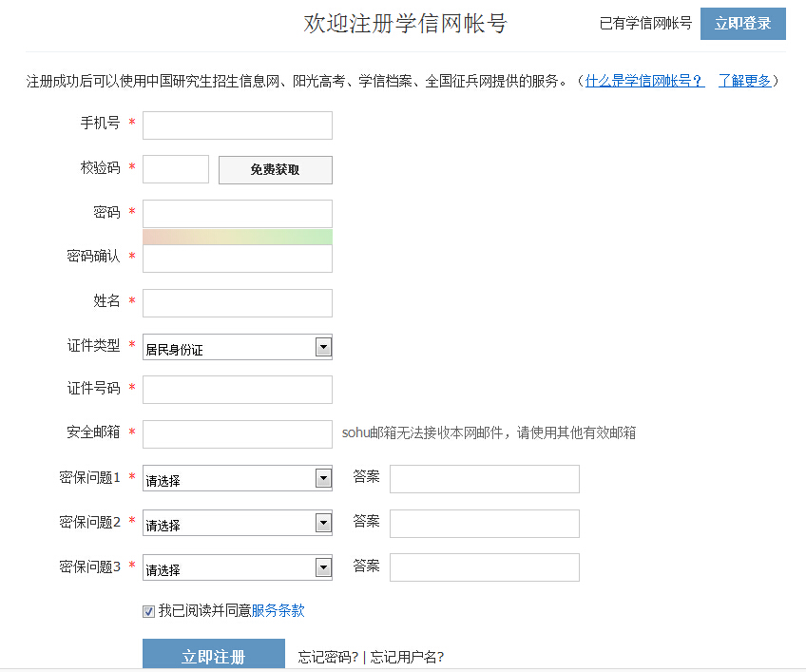Focus the 安全邮箱 email field
Image resolution: width=806 pixels, height=672 pixels.
237,434
